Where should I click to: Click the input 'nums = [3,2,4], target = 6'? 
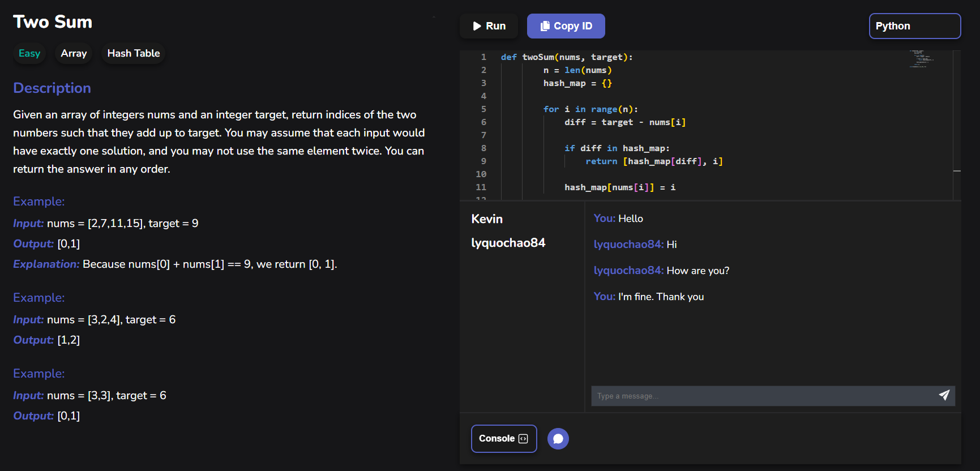click(x=112, y=320)
